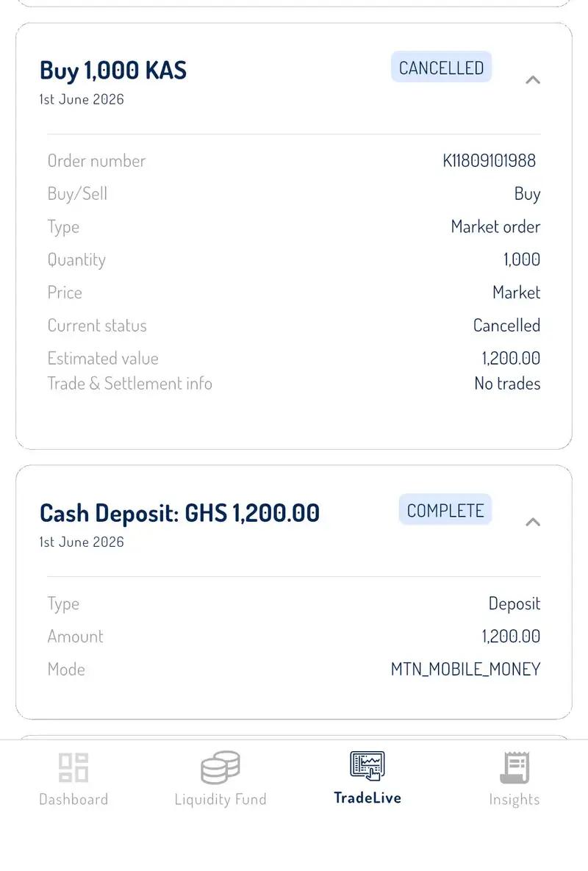Select order number K11809101988

(x=490, y=161)
